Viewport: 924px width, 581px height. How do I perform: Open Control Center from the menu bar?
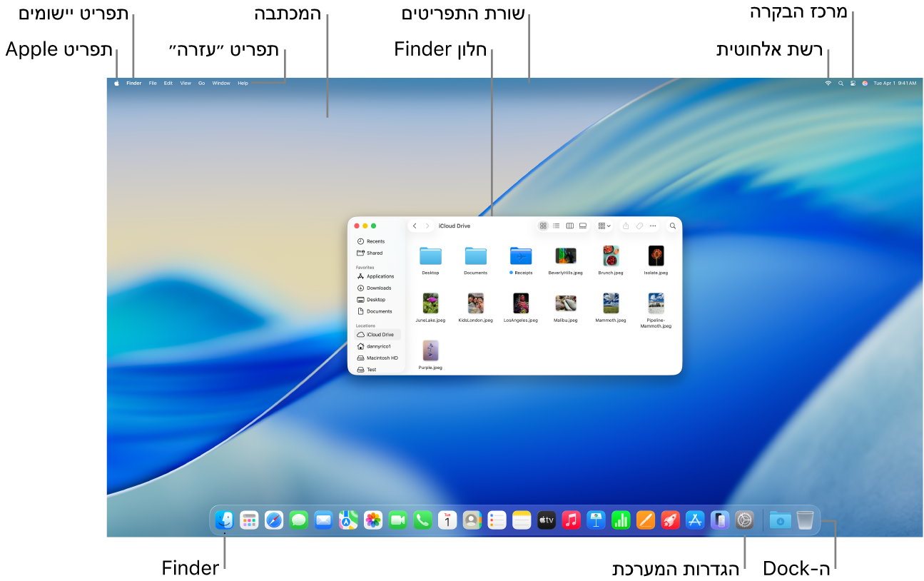(853, 83)
